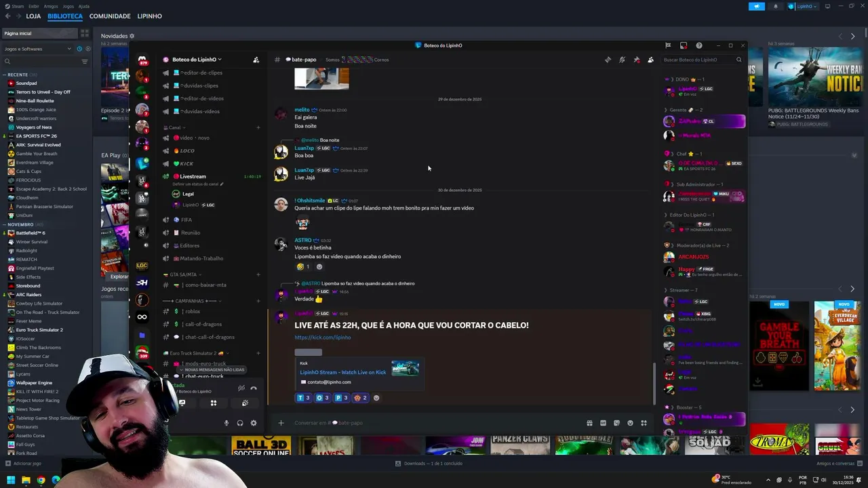The image size is (868, 488).
Task: Open Discord user settings gear
Action: (x=254, y=423)
